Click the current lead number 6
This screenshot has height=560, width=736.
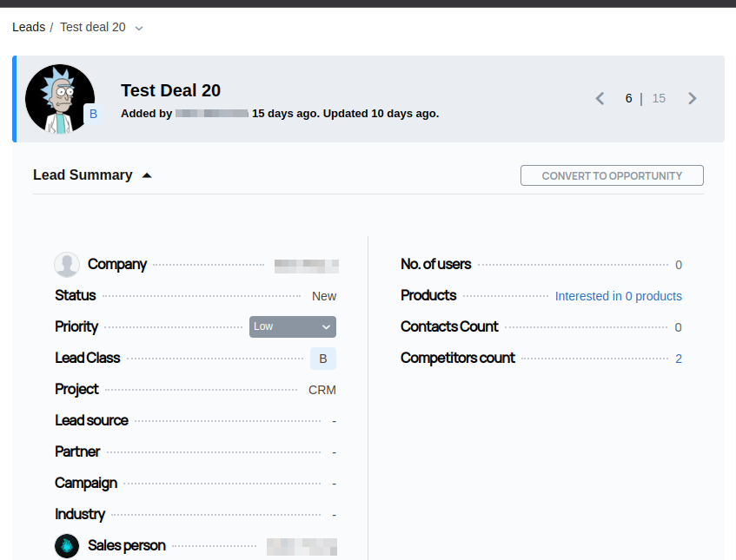point(628,98)
